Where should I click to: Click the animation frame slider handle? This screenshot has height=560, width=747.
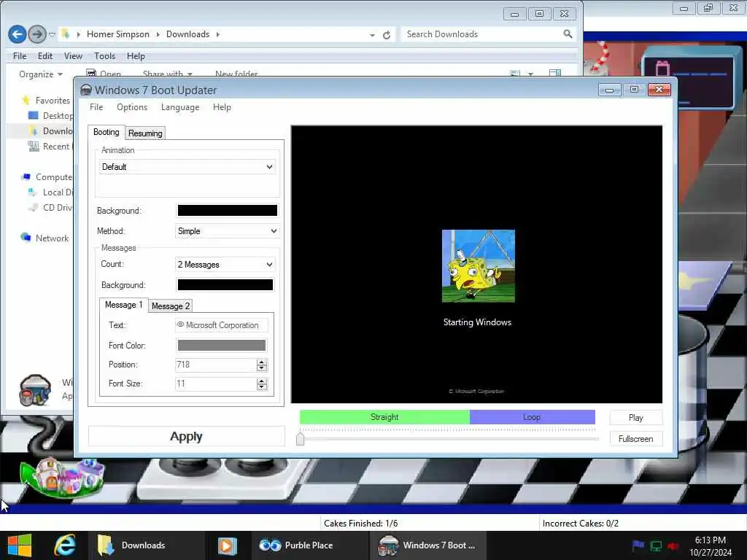300,438
